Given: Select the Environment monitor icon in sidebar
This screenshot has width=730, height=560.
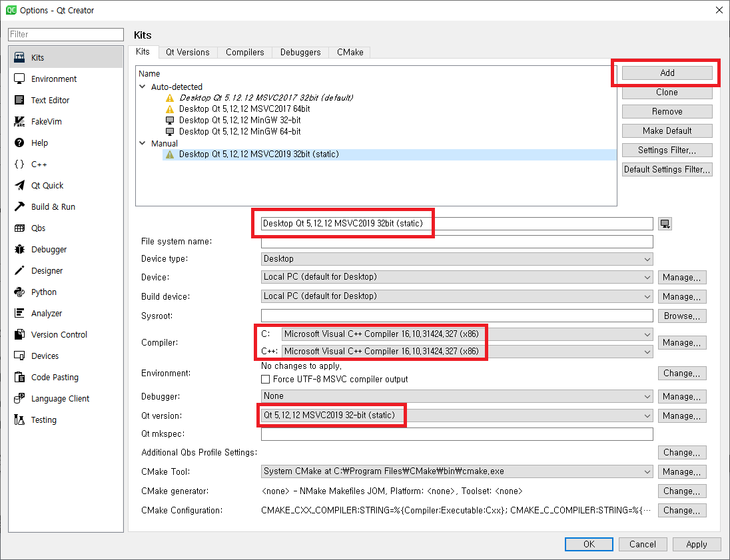Looking at the screenshot, I should (x=19, y=79).
